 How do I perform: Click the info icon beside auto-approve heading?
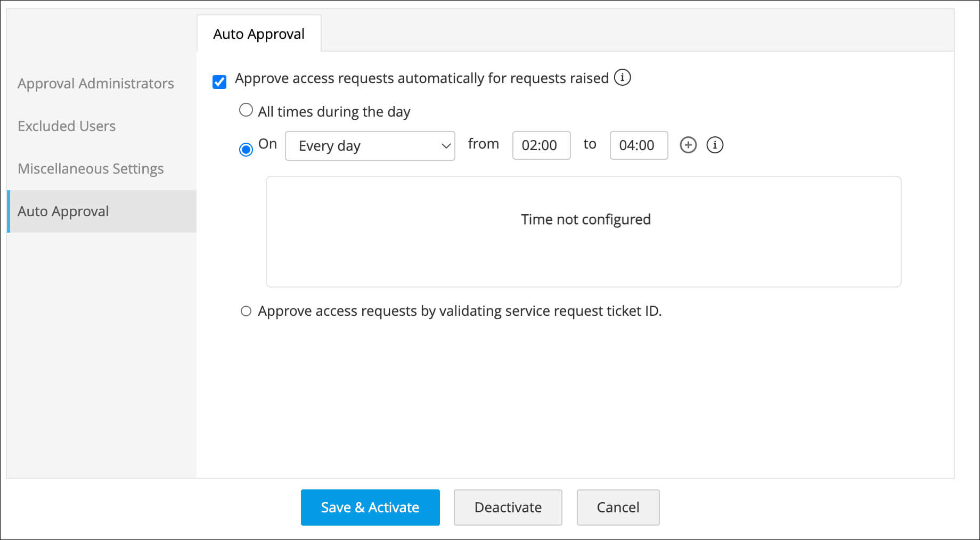pos(622,78)
